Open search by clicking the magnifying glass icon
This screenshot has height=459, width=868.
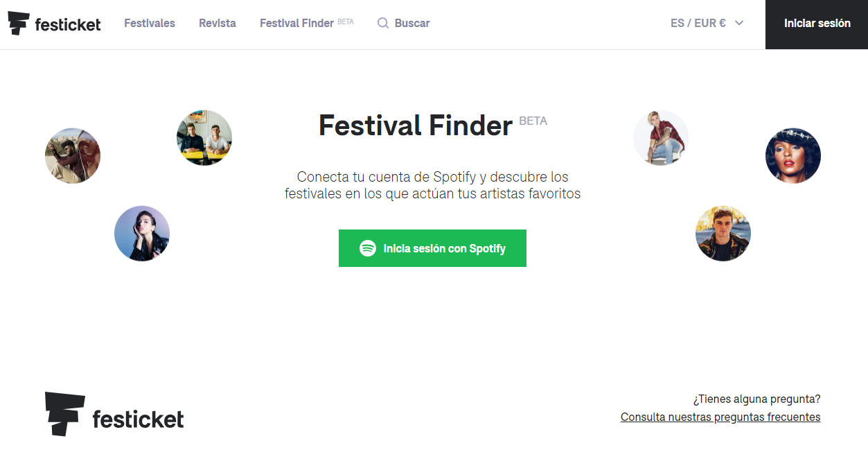tap(382, 23)
